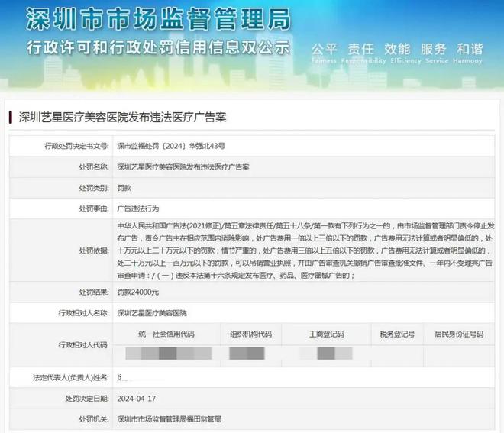Viewport: 504px width, 433px height.
Task: Select the 组织机构代码 column header
Action: (x=250, y=334)
